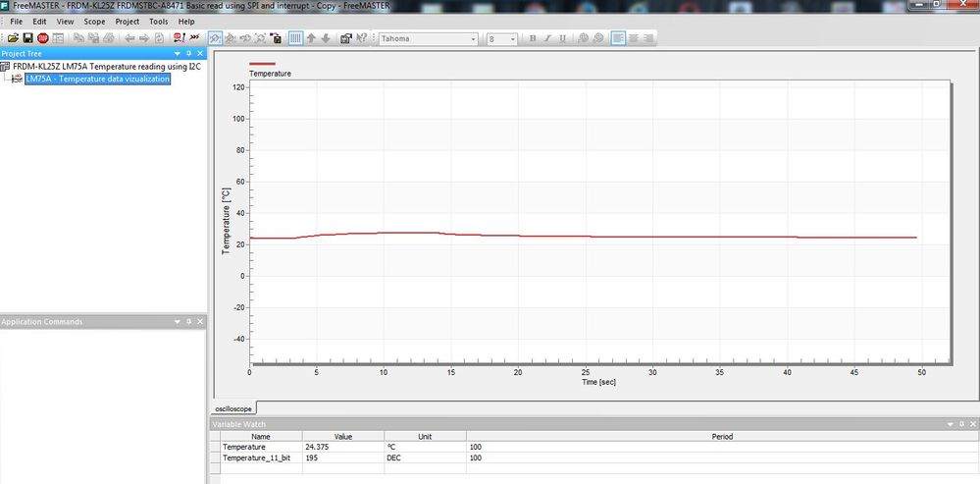Open the View menu
980x484 pixels.
click(x=65, y=22)
